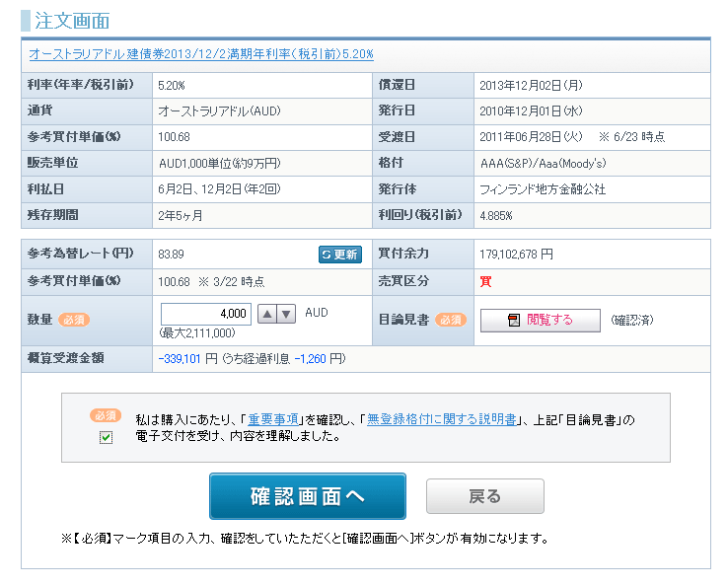This screenshot has height=586, width=728.
Task: Click the blue bar beside the 注文画面 title
Action: tap(25, 20)
